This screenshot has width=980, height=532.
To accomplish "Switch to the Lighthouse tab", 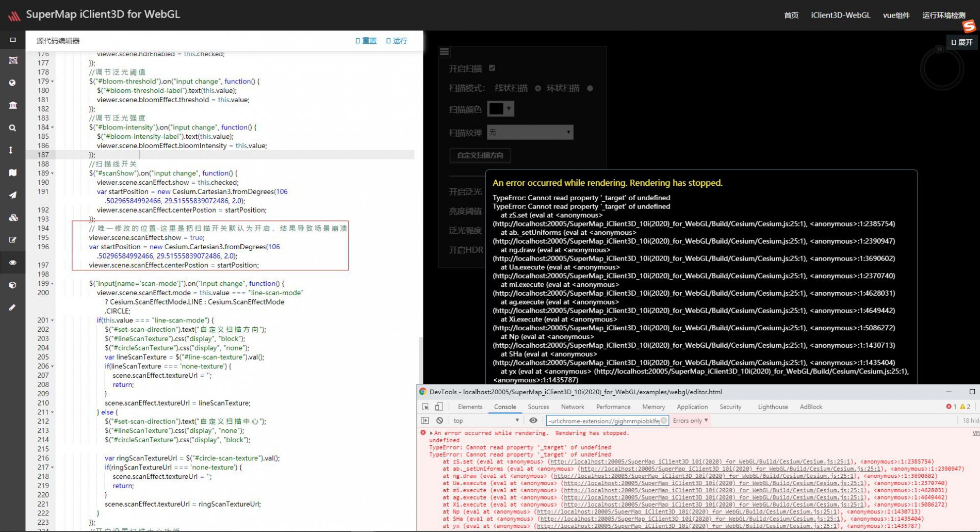I will point(773,407).
